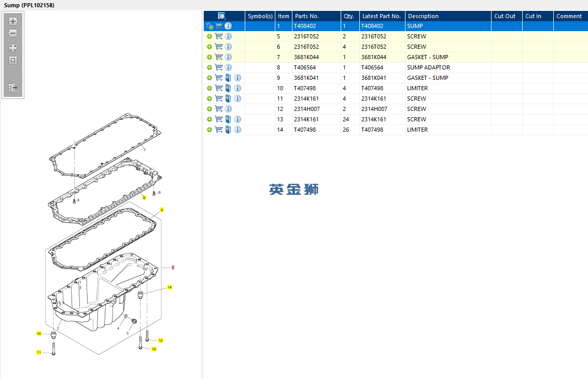This screenshot has width=588, height=379.
Task: Open info for item 11 2314K161
Action: click(237, 99)
